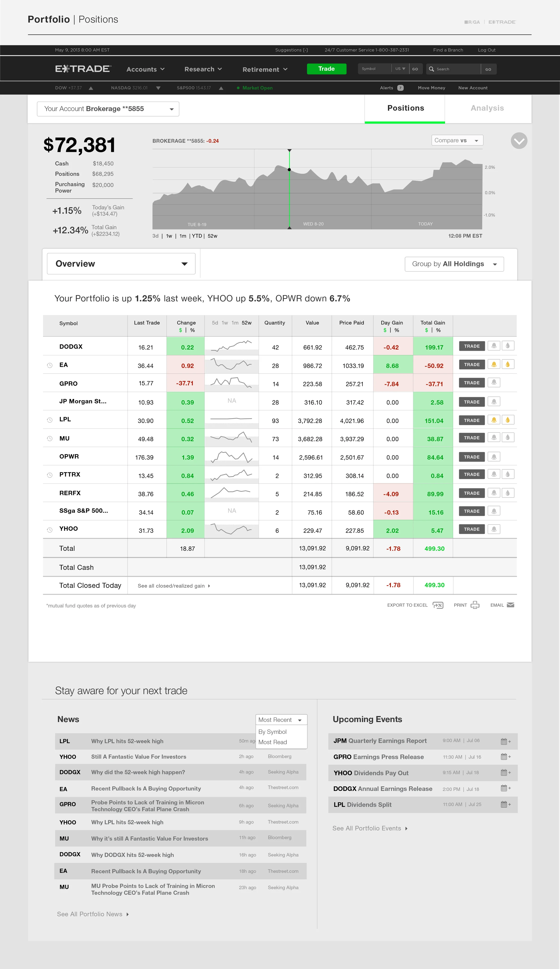Screen dimensions: 560x969
Task: Switch Change column to percent view
Action: click(x=193, y=330)
